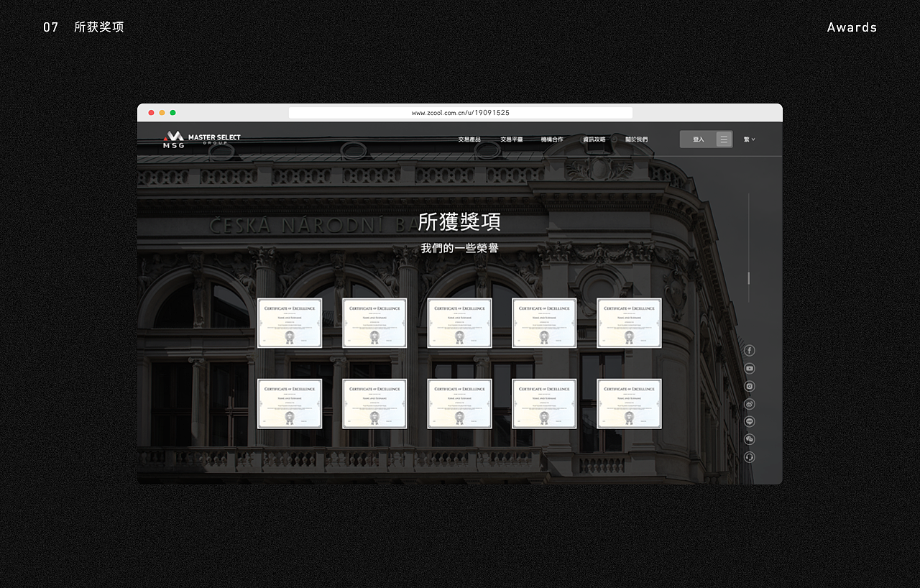
Task: Open the WeChat social link icon
Action: pos(749,439)
